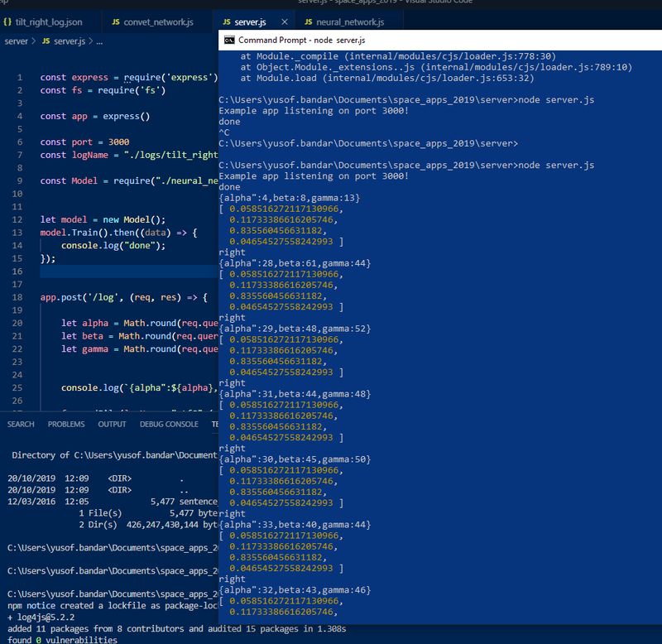The image size is (662, 644).
Task: Place cursor on line 15 console.log statement
Action: point(113,246)
